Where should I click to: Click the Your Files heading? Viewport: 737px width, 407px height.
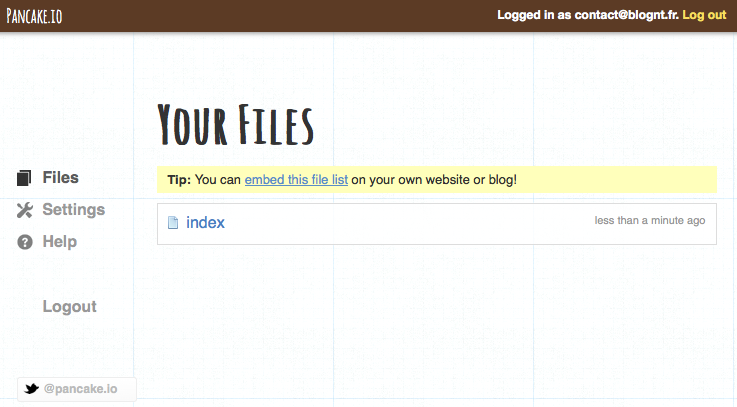(235, 125)
